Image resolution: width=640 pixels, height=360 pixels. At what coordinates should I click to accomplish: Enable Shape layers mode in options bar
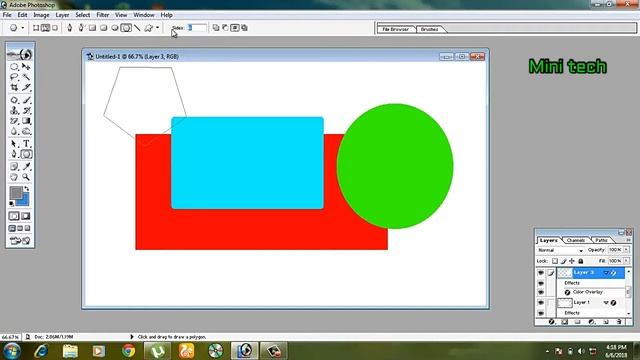pyautogui.click(x=36, y=28)
